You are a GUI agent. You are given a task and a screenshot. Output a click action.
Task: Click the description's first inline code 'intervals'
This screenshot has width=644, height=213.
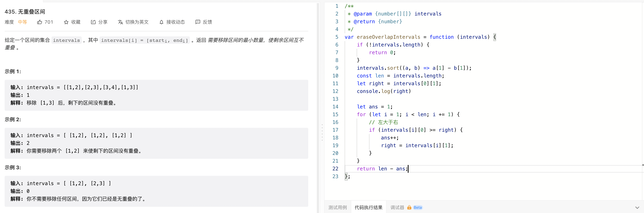[66, 40]
